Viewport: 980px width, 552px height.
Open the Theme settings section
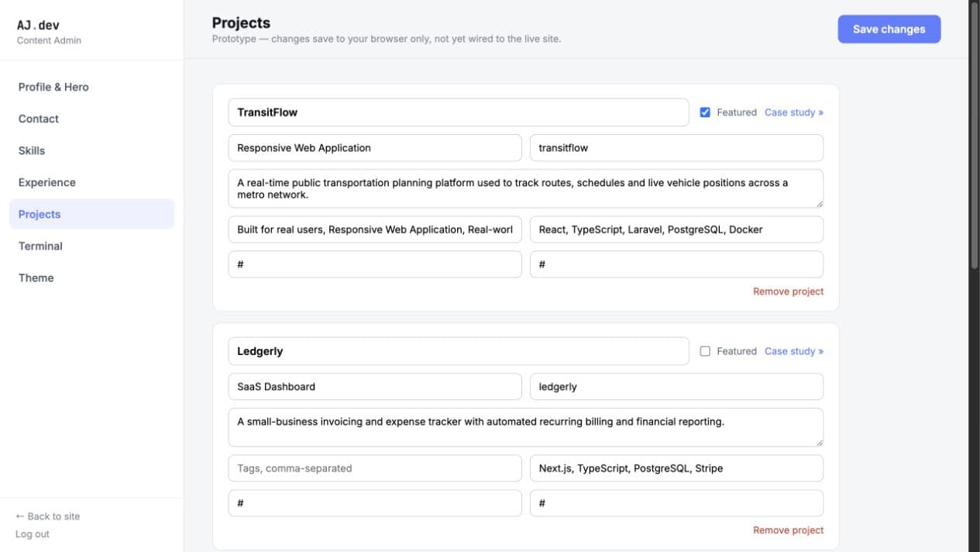pos(91,278)
